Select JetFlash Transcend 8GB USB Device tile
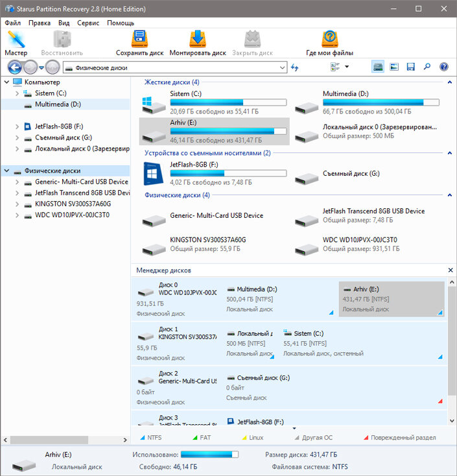Viewport: 457px width, 476px height. click(367, 216)
